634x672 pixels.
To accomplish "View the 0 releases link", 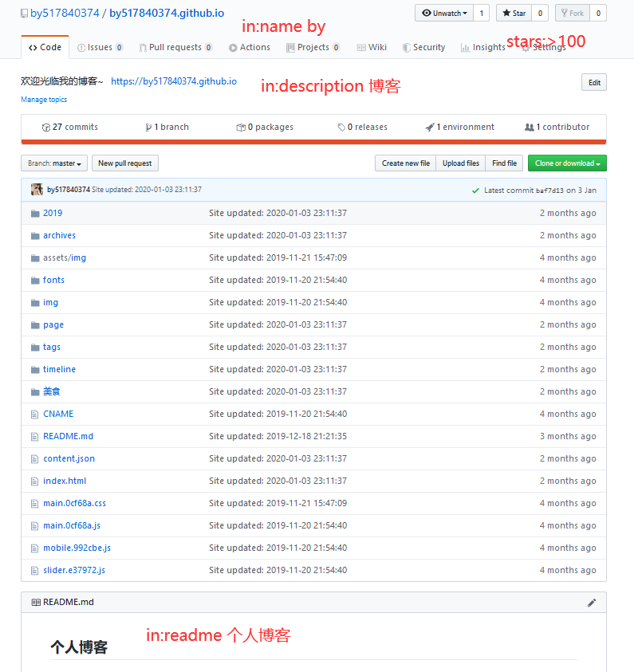I will (362, 127).
